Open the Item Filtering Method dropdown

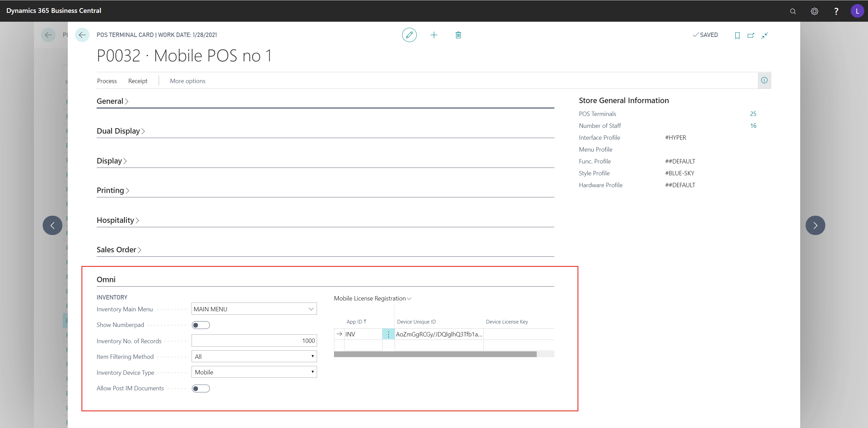(x=254, y=356)
